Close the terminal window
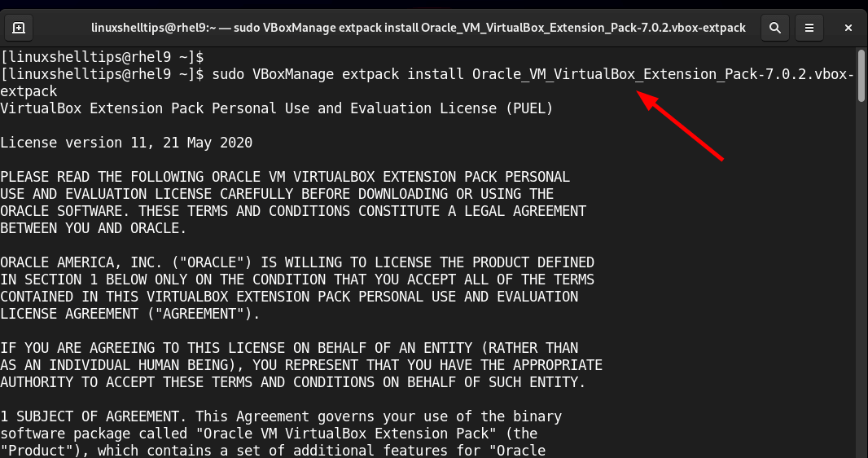 point(848,28)
